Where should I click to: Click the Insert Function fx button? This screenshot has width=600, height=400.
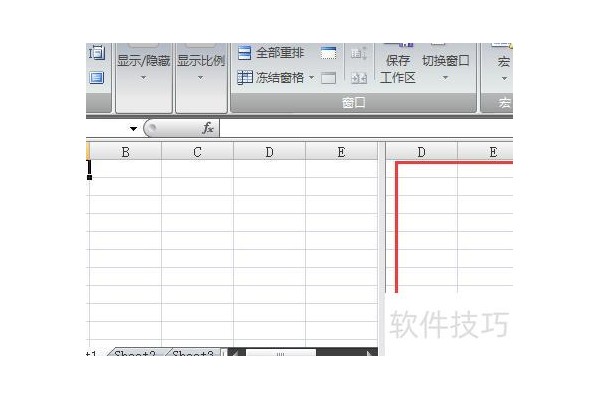(208, 128)
